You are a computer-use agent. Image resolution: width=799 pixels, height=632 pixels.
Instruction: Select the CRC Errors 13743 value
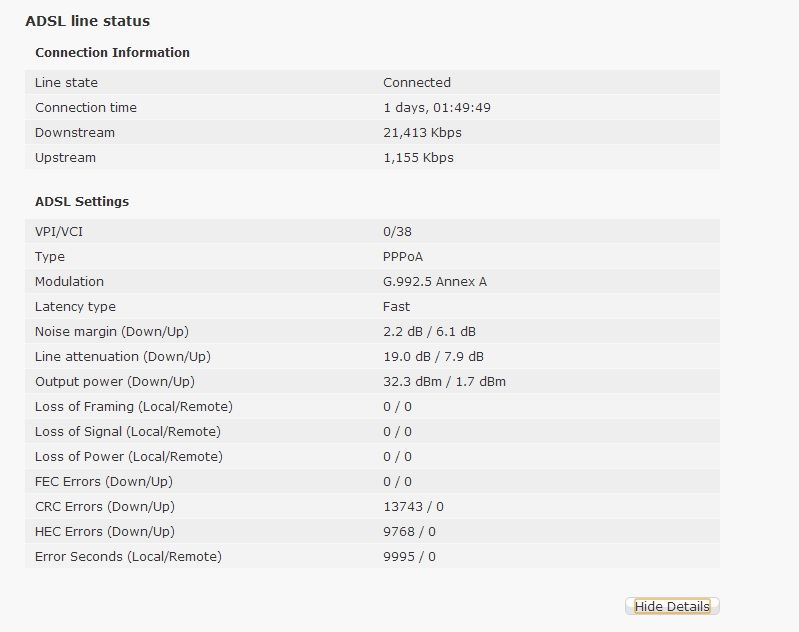[403, 507]
